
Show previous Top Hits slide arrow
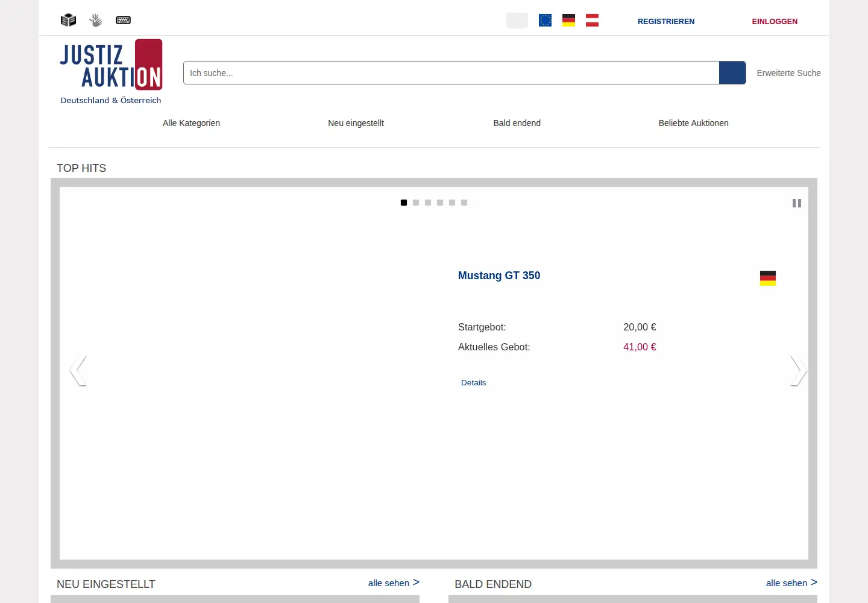[78, 370]
